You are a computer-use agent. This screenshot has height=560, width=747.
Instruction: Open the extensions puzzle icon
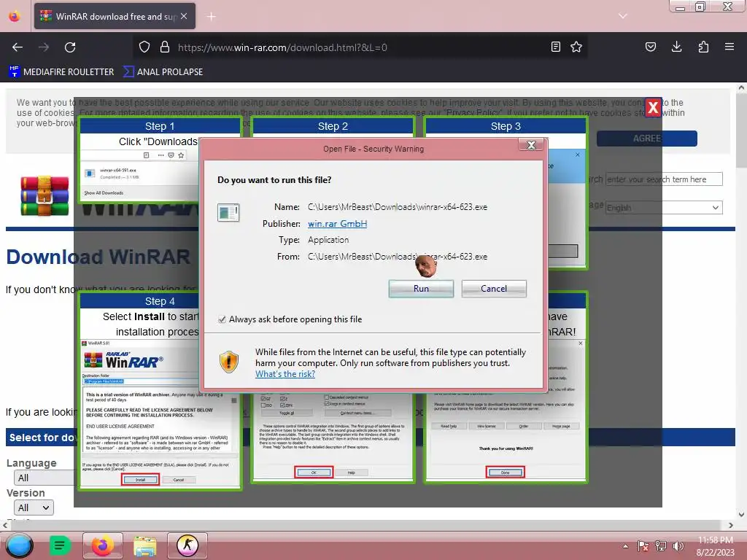(703, 47)
